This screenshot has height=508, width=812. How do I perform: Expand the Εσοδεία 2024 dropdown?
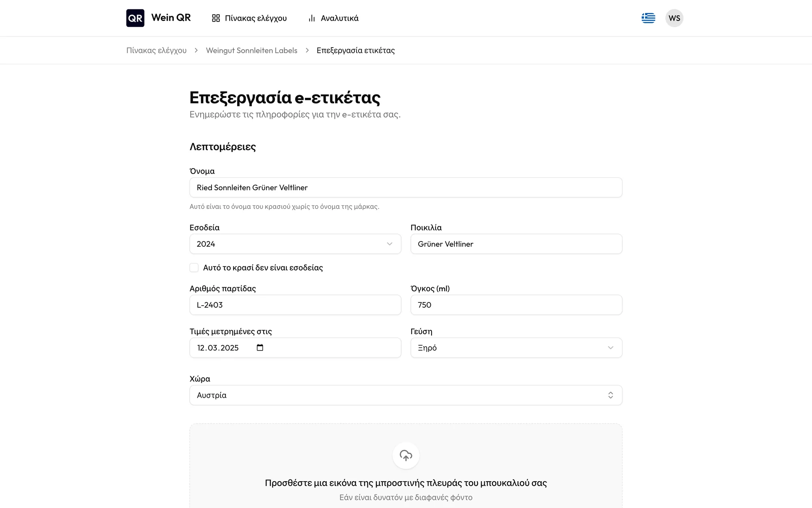coord(295,244)
